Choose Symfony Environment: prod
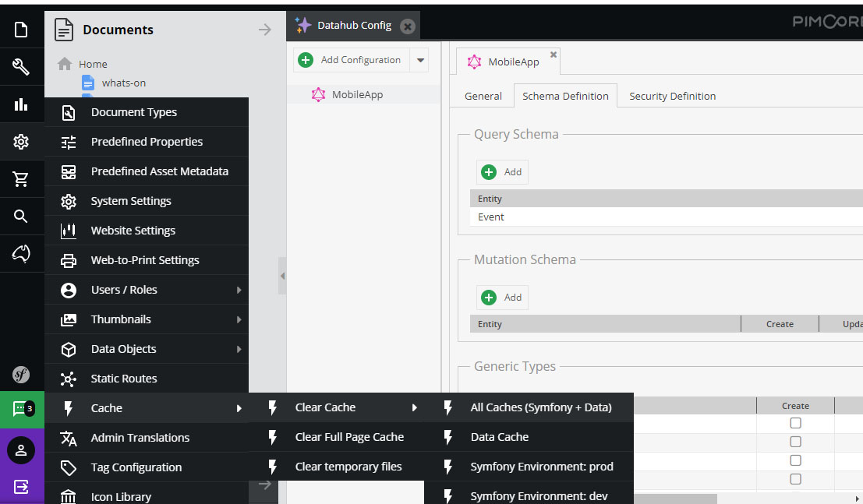This screenshot has height=504, width=863. (529, 467)
